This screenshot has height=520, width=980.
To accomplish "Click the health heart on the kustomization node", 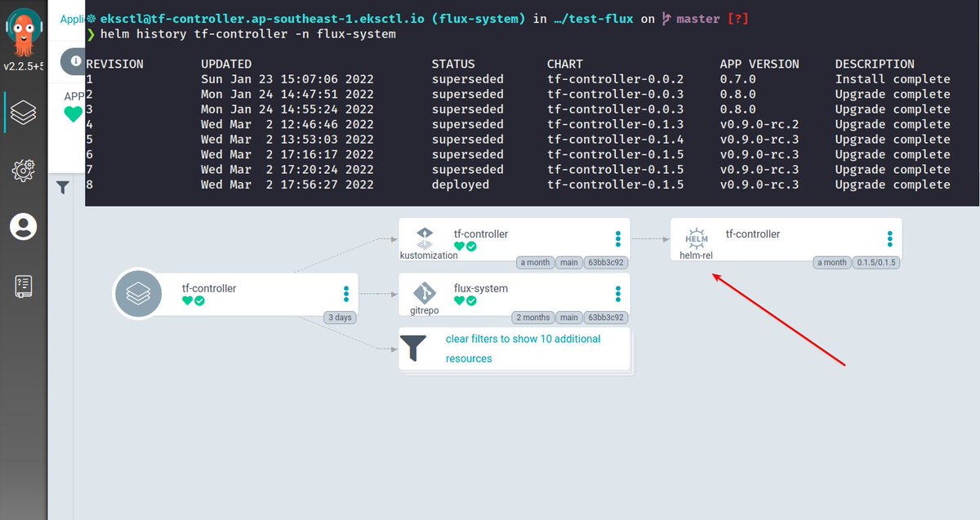I will 459,246.
